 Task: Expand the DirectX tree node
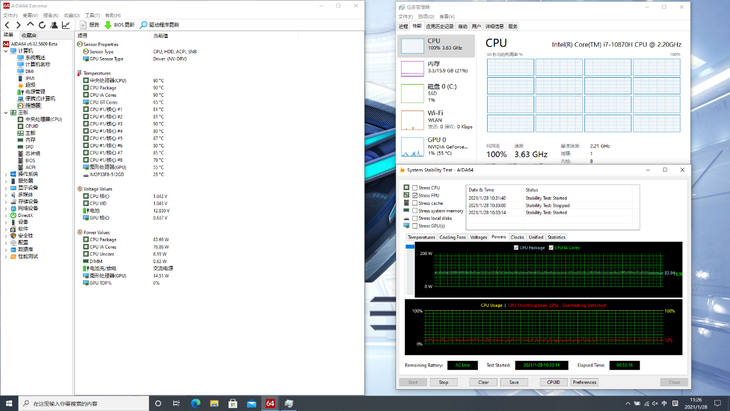point(6,215)
